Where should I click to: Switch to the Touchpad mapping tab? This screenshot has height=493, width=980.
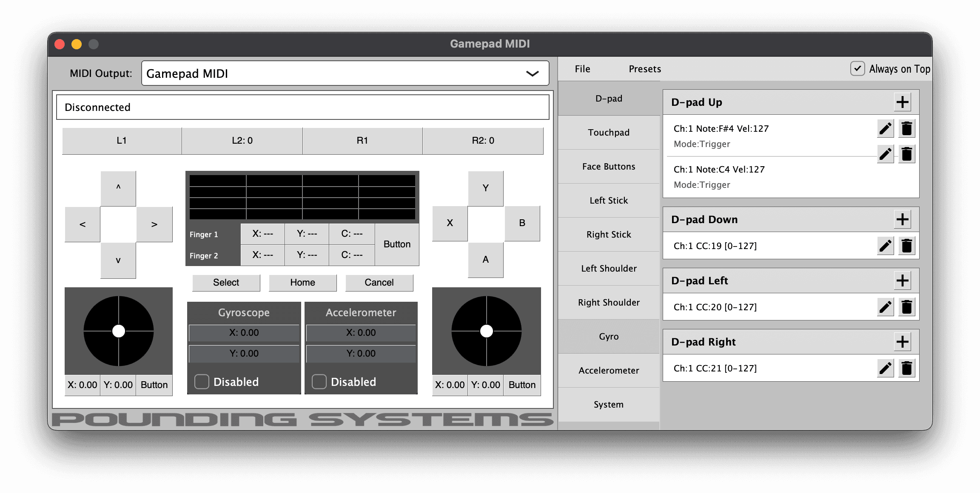point(608,132)
